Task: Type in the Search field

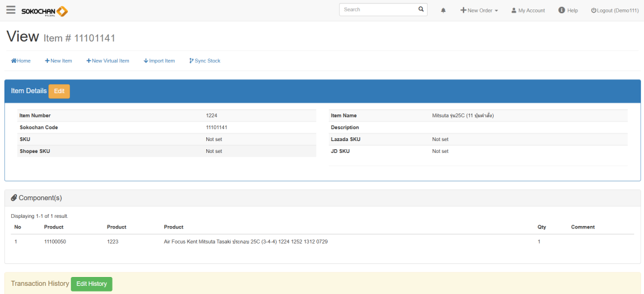Action: [x=379, y=10]
